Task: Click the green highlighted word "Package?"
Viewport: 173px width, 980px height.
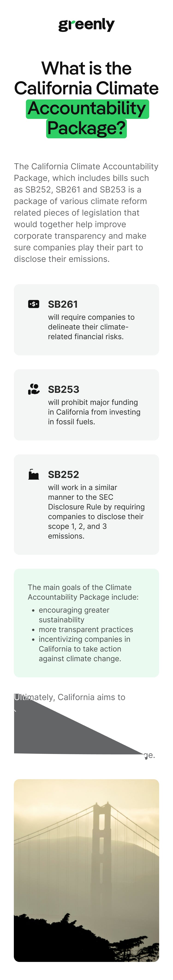Action: [x=86, y=128]
